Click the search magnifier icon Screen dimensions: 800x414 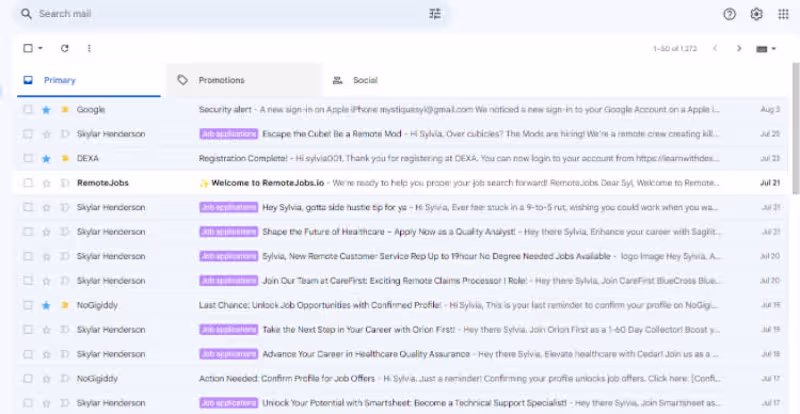[x=26, y=14]
